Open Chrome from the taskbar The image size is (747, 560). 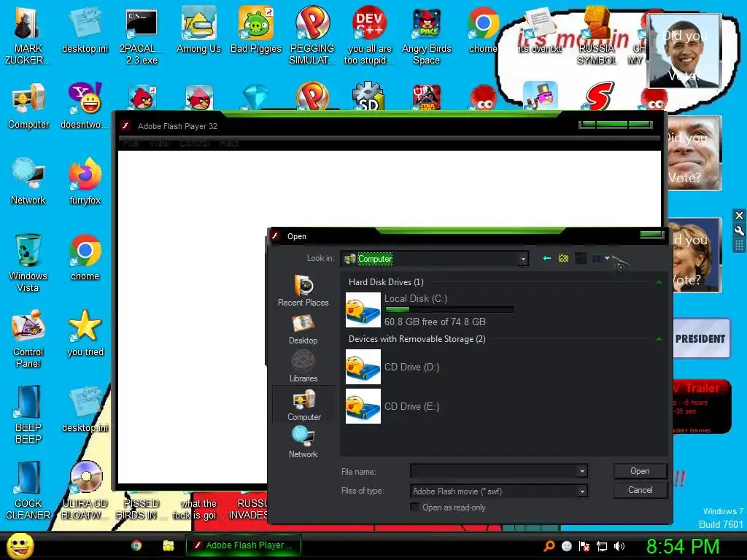136,545
